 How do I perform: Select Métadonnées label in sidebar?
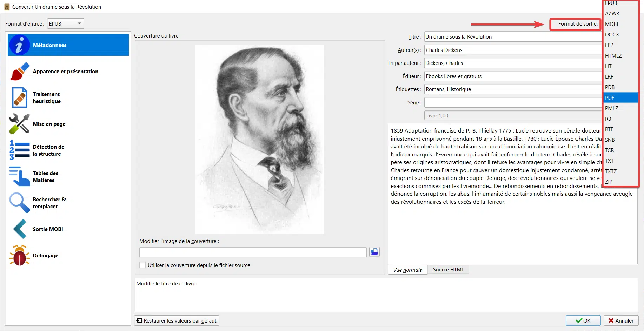tap(49, 45)
